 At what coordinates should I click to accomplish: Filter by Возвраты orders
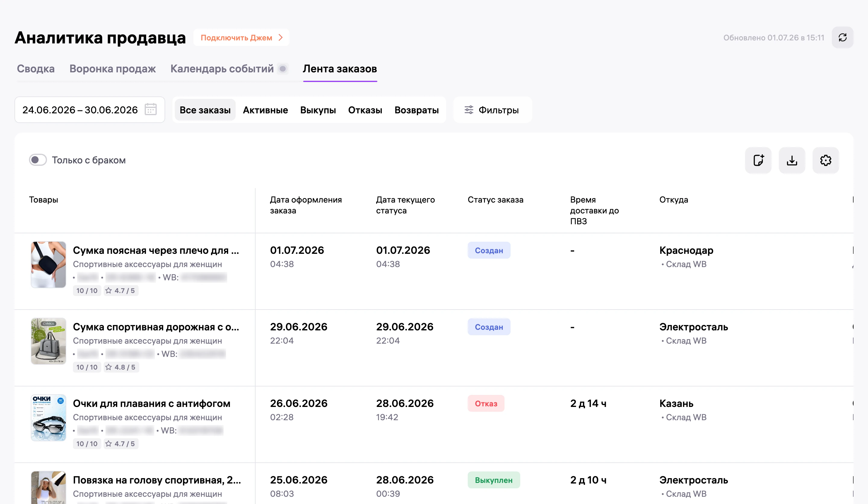pyautogui.click(x=417, y=110)
